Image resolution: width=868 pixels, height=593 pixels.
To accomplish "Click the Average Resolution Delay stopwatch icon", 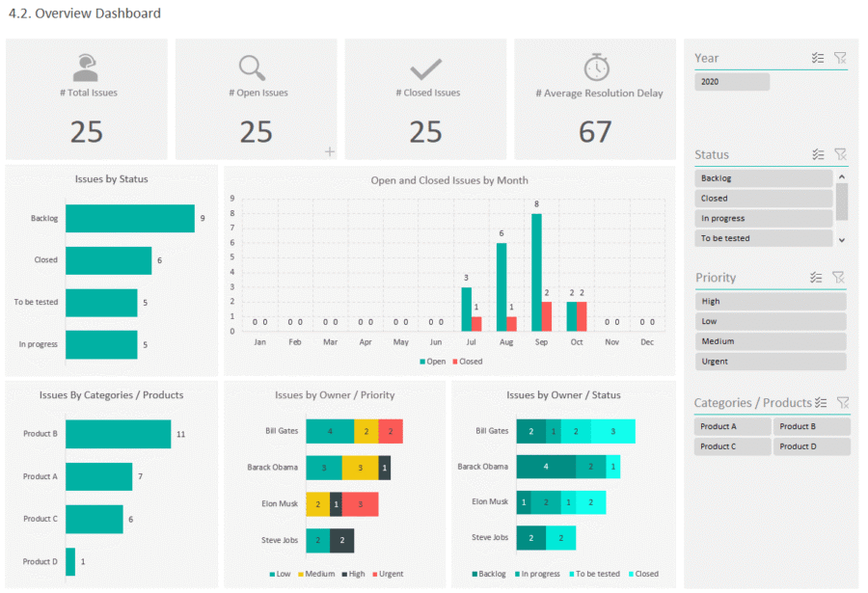I will 596,67.
